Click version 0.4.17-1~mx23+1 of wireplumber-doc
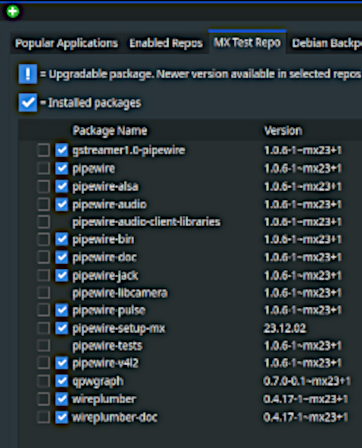 306,417
